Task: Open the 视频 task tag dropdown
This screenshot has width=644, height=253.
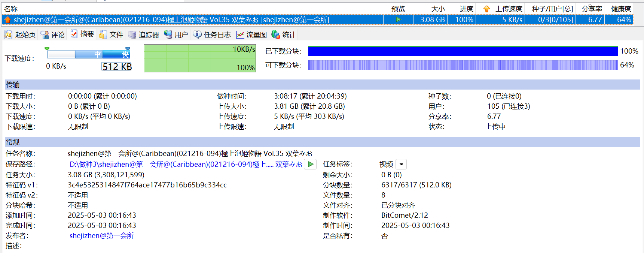Action: tap(401, 165)
